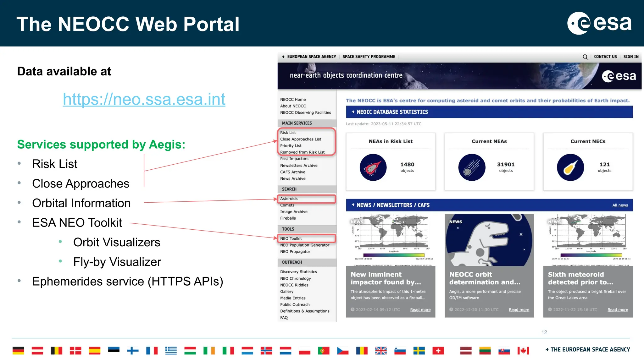Screen dimensions: 644x361
Task: Click the Swiss flag icon
Action: (438, 351)
